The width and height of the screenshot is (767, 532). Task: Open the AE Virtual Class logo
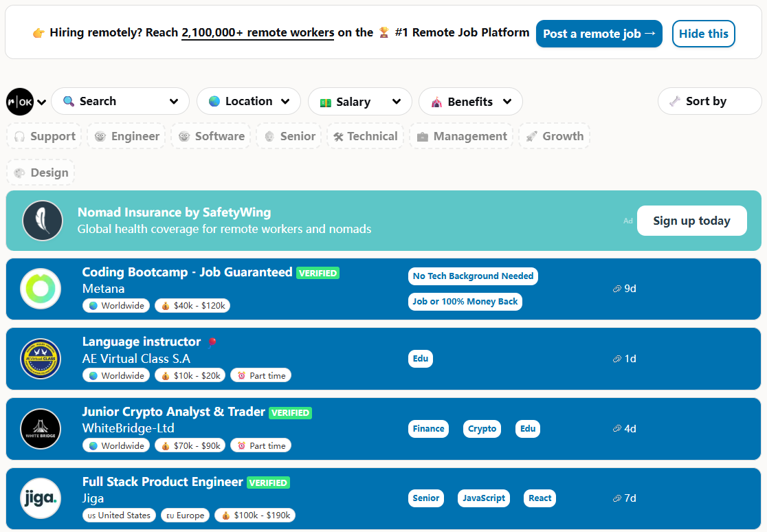[41, 359]
